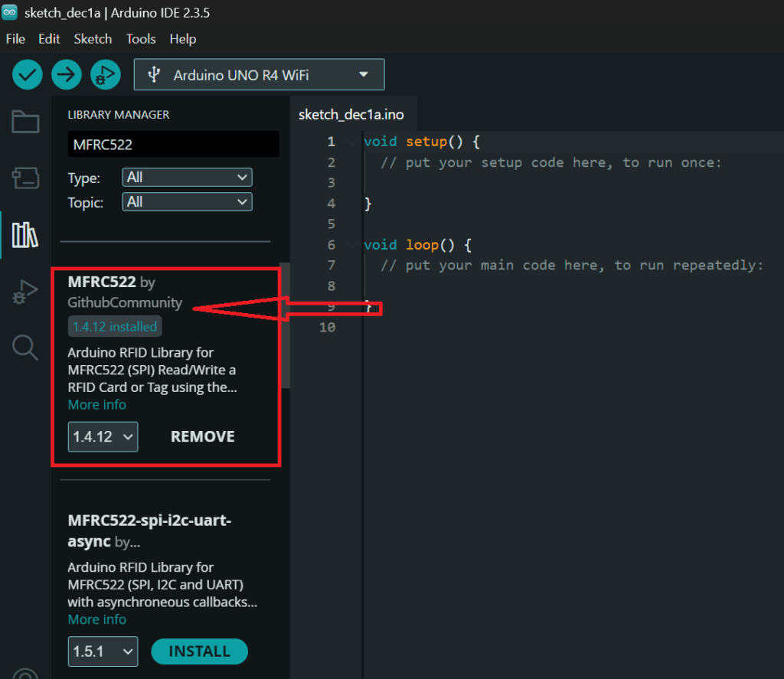Upload the sketch to the board
The image size is (784, 679).
coord(66,74)
